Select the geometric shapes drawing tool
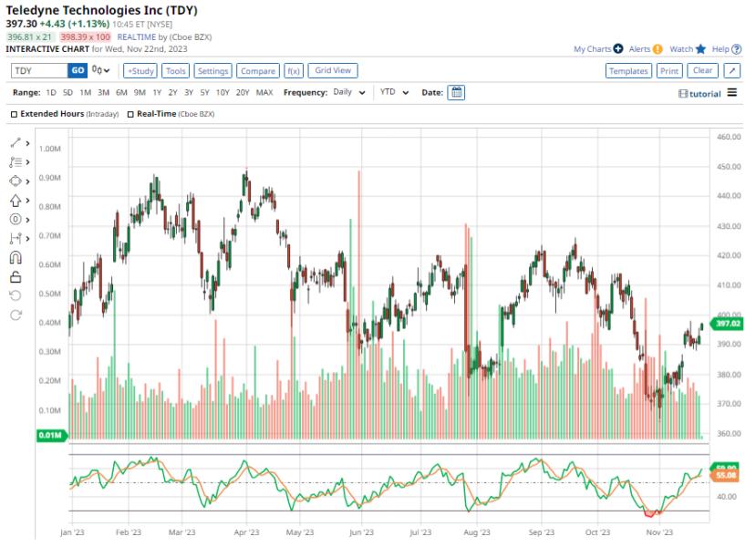Viewport: 756px width, 547px height. pyautogui.click(x=16, y=181)
